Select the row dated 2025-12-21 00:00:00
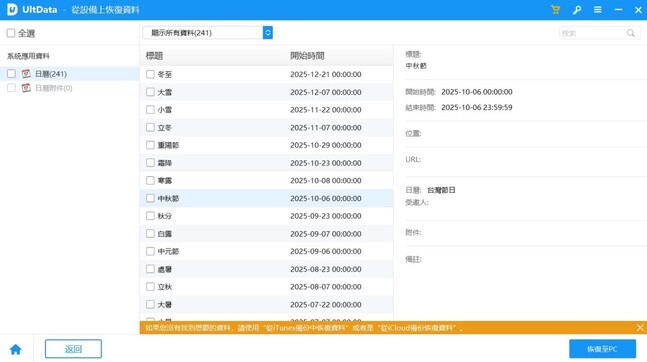This screenshot has height=362, width=647. coord(266,74)
